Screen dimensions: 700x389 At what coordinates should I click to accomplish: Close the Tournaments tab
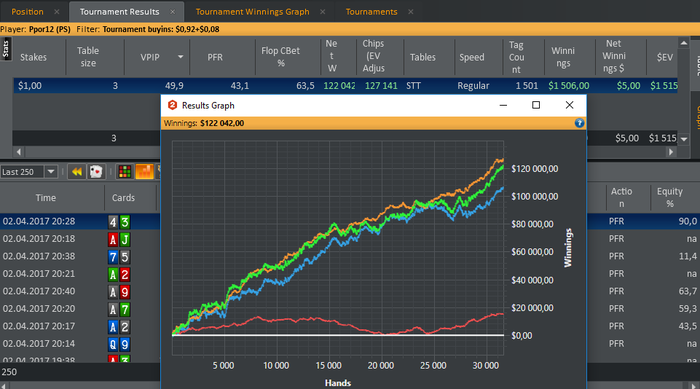[411, 12]
